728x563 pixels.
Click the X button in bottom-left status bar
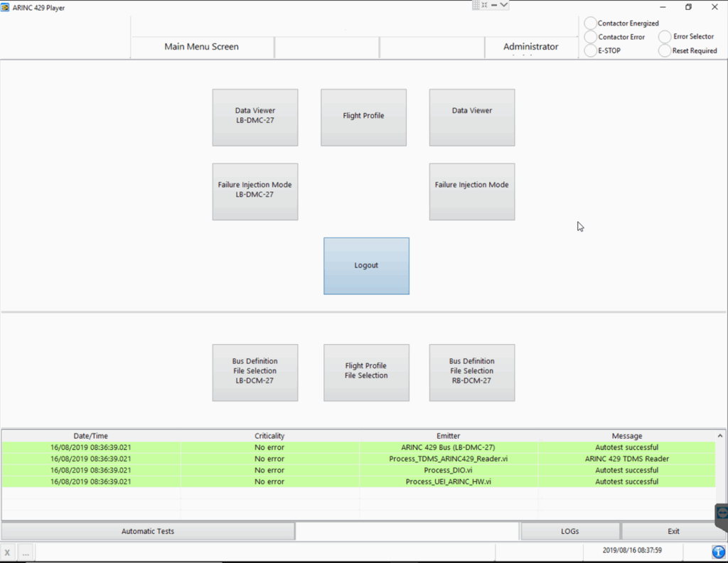[8, 552]
